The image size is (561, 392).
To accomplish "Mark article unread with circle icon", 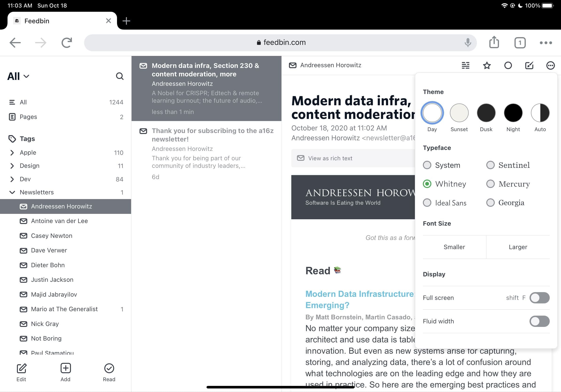I will point(508,65).
